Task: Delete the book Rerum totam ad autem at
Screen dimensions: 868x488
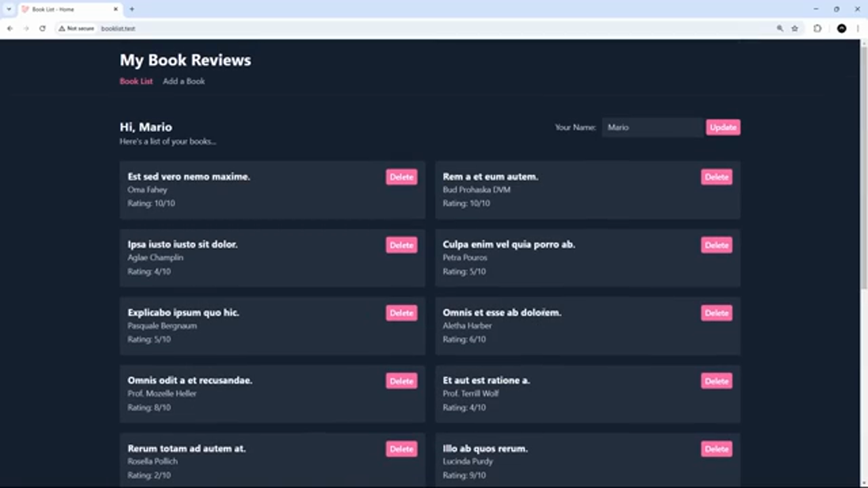Action: pos(401,449)
